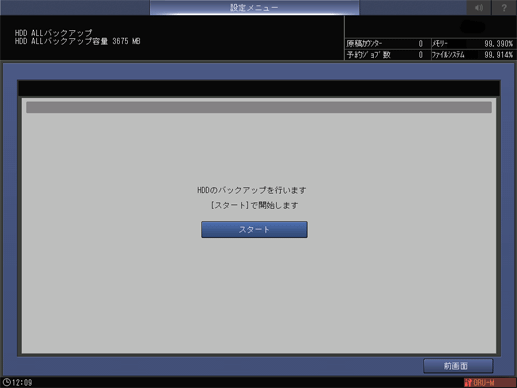Click the ファイルシステム 99.914% value
Screen dimensions: 517x388
pyautogui.click(x=498, y=55)
